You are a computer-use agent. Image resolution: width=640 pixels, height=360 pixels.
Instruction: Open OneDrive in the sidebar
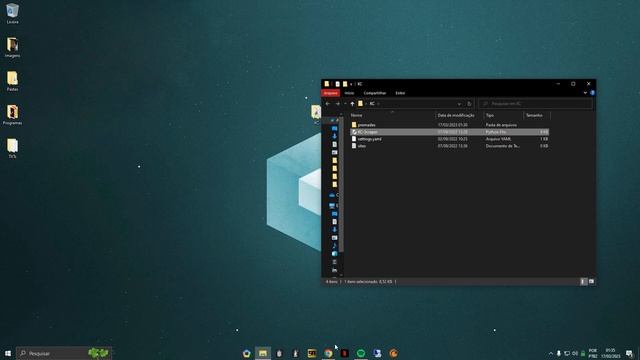(x=333, y=195)
